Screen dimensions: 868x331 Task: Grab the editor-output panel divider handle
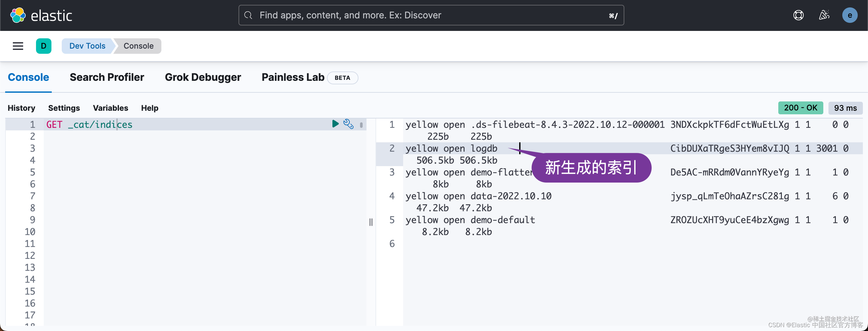[x=371, y=222]
